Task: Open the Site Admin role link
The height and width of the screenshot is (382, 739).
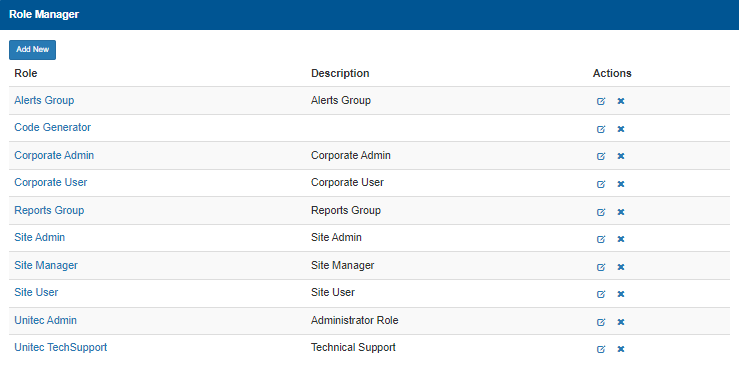Action: click(x=40, y=237)
